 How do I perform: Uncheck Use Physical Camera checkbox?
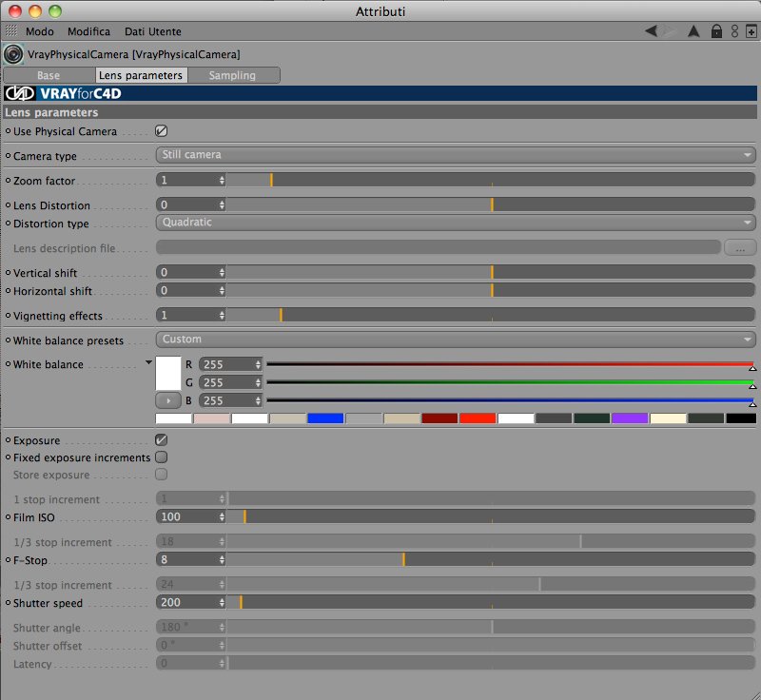(x=161, y=131)
